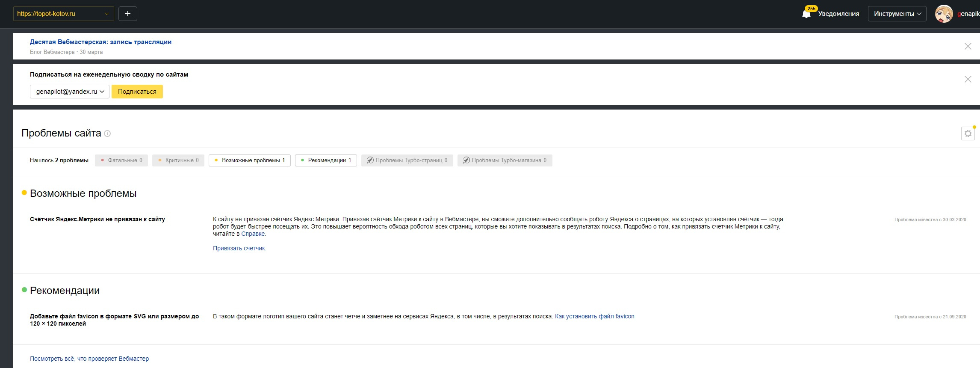Click the genapilot username

click(968, 14)
